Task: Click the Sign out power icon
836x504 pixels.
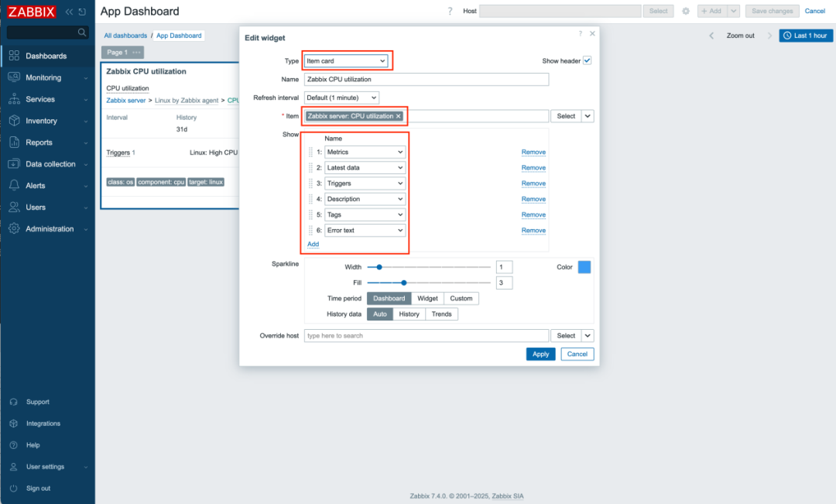Action: pos(14,488)
